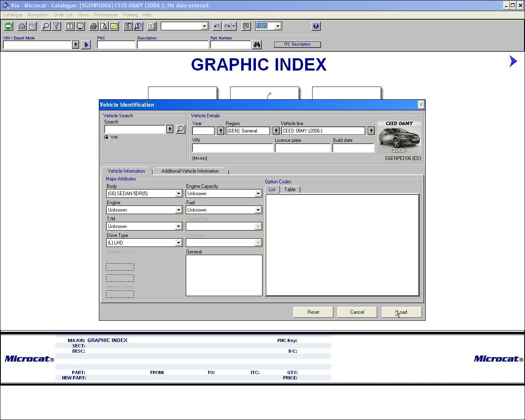Switch to Additional Vehicle Information tab
The width and height of the screenshot is (525, 420).
pos(190,171)
